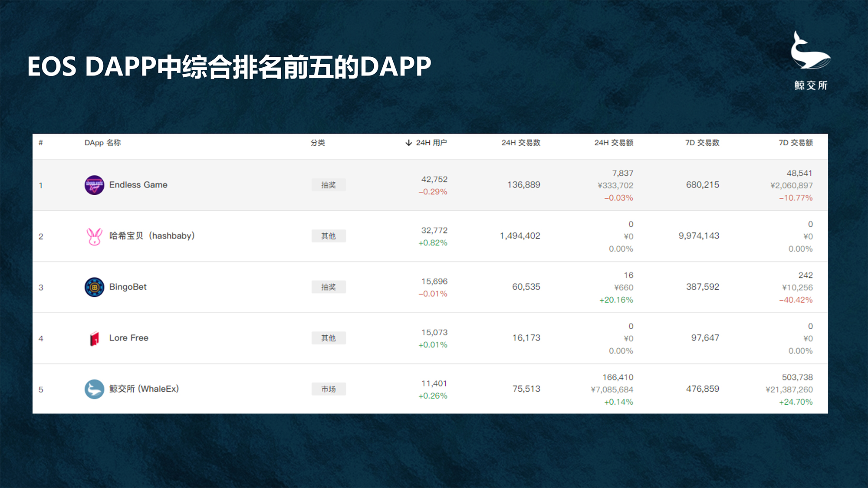Click the 16,173 transaction count

pos(526,337)
